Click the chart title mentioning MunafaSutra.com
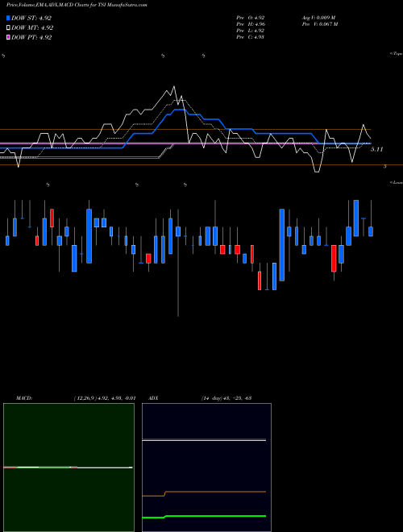Viewport: 403px width, 532px height. (77, 6)
